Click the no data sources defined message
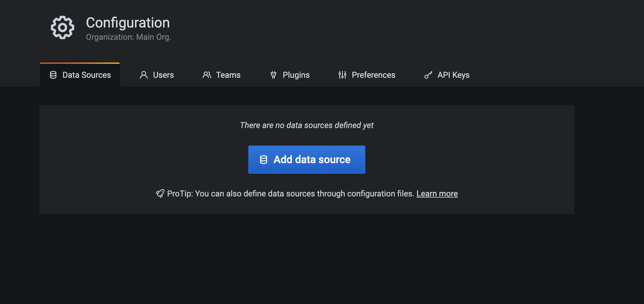The image size is (644, 304). 307,125
